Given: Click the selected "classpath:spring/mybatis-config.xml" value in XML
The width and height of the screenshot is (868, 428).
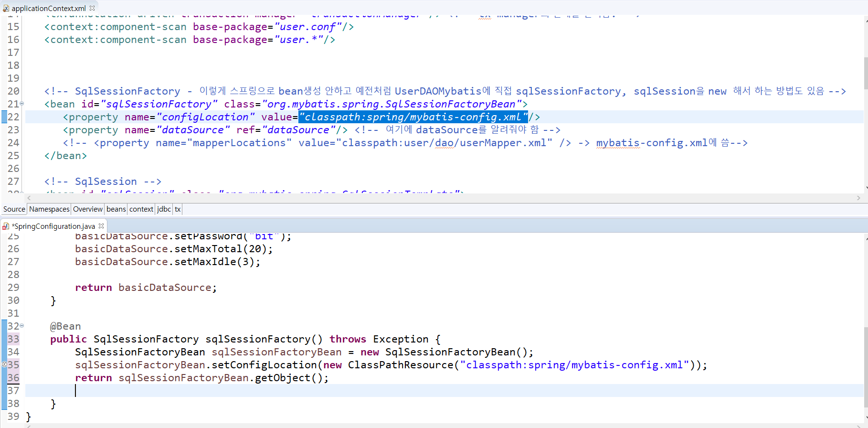Looking at the screenshot, I should 413,117.
